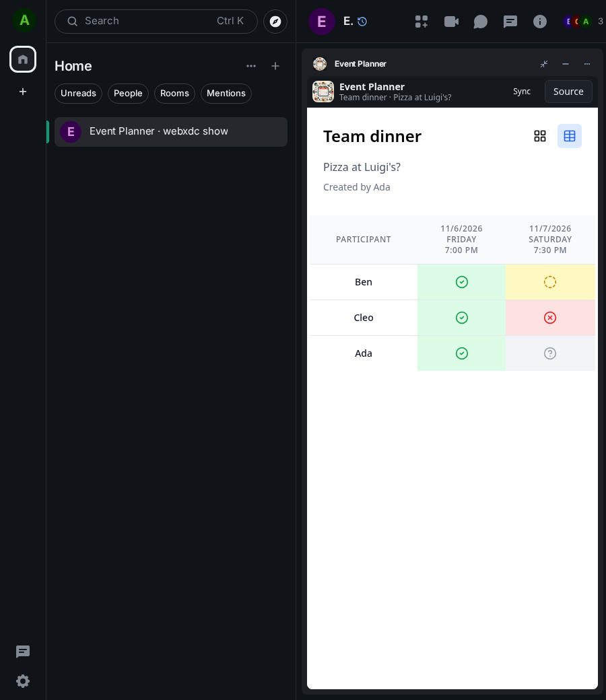Viewport: 606px width, 700px height.
Task: Switch to table view
Action: pyautogui.click(x=570, y=136)
